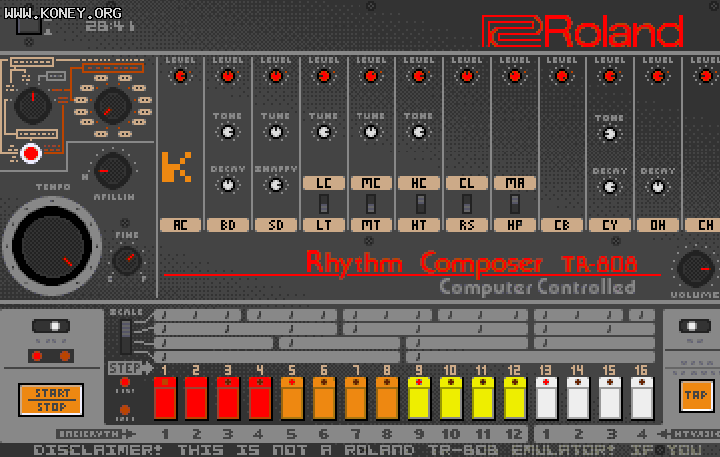
Task: Flip the RS/CL selector switch
Action: tap(467, 204)
